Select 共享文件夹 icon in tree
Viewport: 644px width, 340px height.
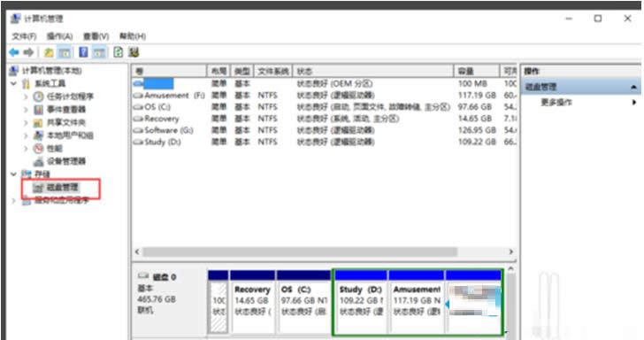coord(38,122)
